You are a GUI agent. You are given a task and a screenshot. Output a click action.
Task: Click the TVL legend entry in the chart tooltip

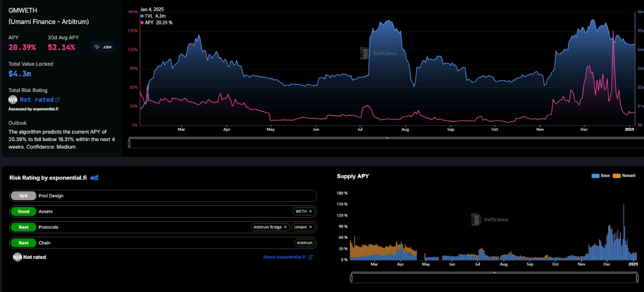coord(153,16)
